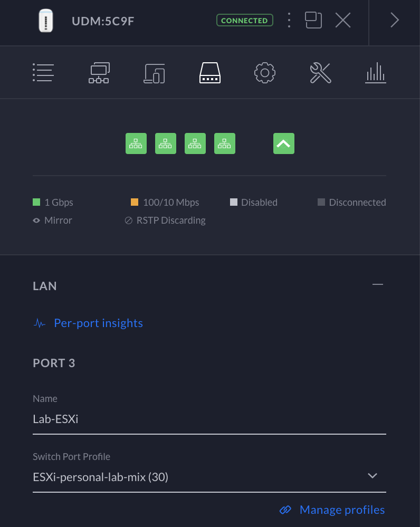Image resolution: width=420 pixels, height=527 pixels.
Task: Select the fourth green LAN port
Action: [x=225, y=143]
